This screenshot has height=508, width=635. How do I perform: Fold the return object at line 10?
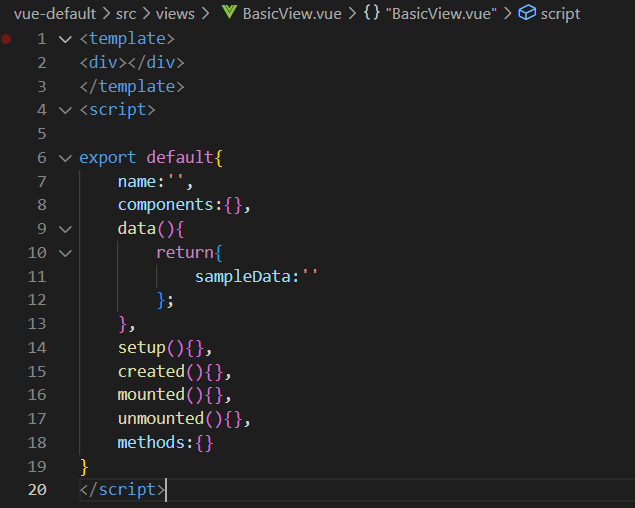click(65, 253)
